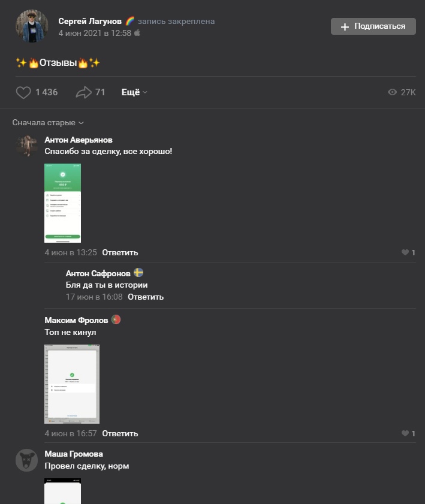
Task: Open Максим Фролов's attached tablet screenshot
Action: [x=72, y=384]
